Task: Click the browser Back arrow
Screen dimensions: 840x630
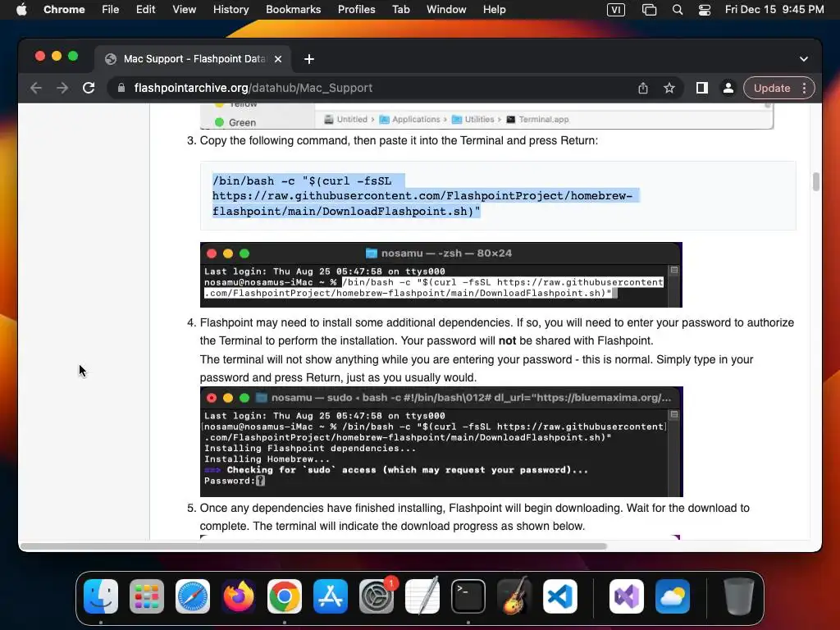Action: [36, 88]
